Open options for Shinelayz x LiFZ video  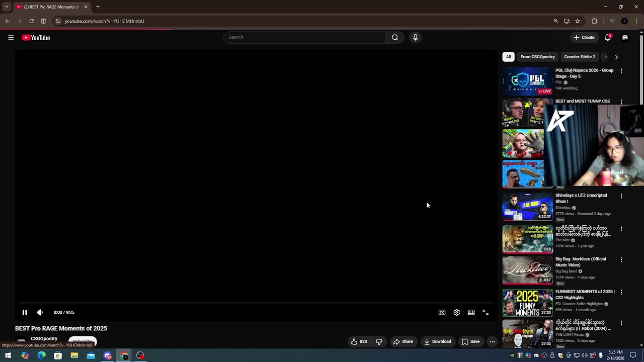tap(621, 196)
